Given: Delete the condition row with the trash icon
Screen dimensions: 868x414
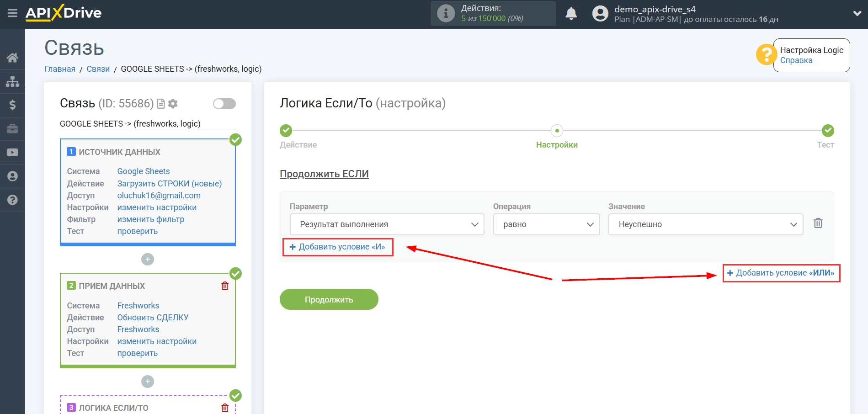Looking at the screenshot, I should click(x=818, y=223).
